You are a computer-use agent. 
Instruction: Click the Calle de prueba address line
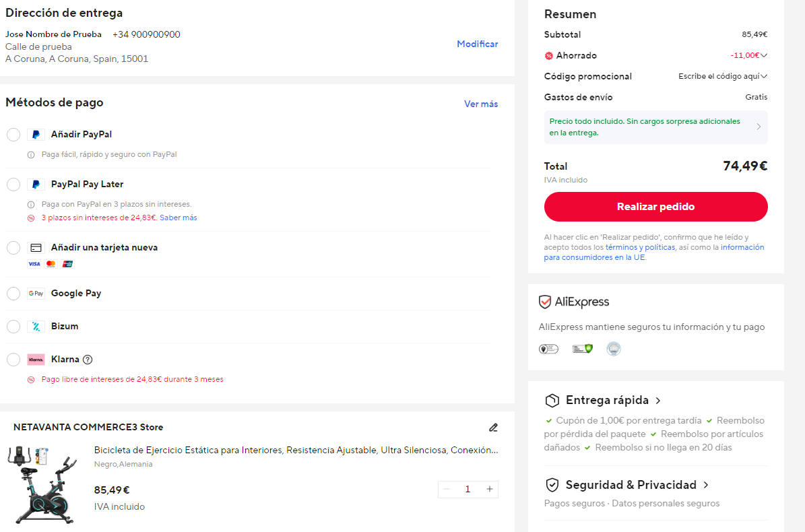pyautogui.click(x=38, y=47)
